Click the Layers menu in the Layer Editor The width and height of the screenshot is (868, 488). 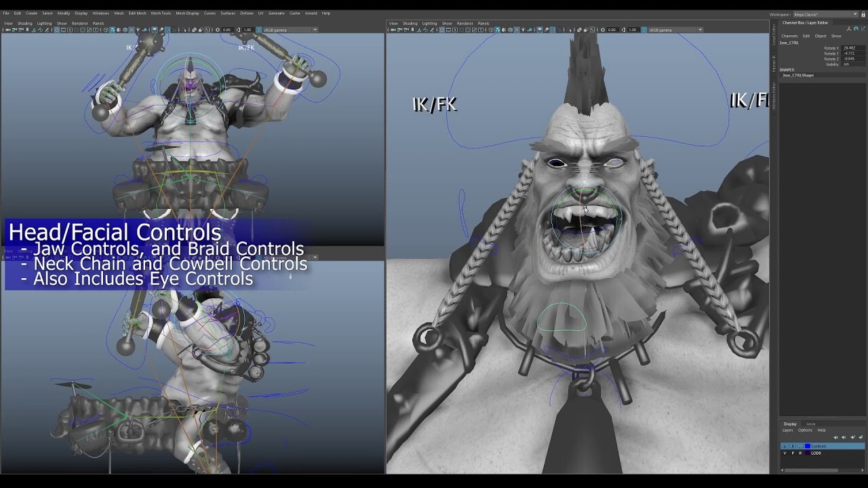788,430
